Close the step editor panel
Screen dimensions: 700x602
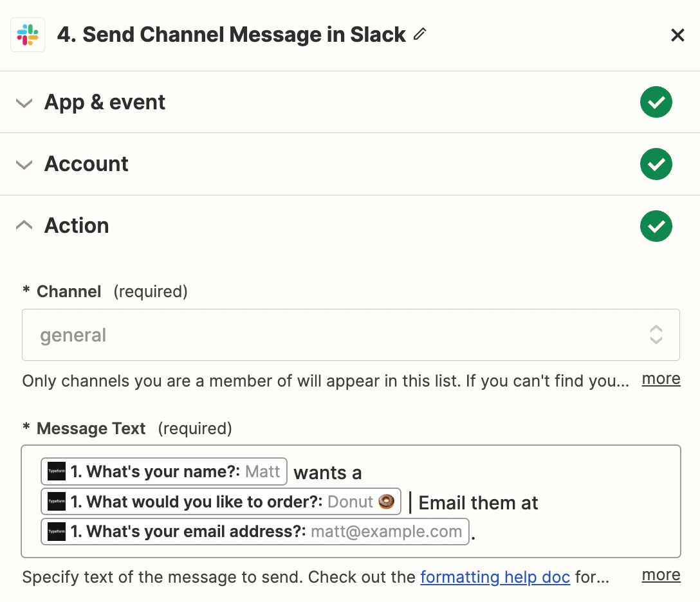[677, 35]
